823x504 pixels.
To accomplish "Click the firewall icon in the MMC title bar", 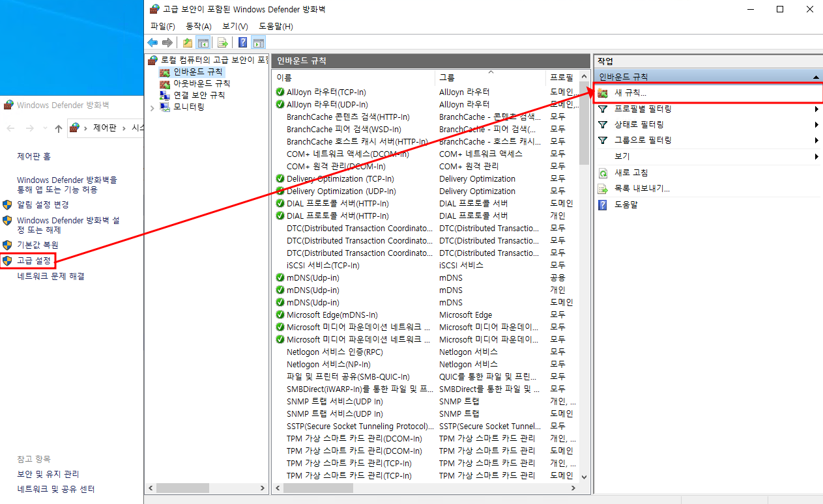I will [x=154, y=9].
